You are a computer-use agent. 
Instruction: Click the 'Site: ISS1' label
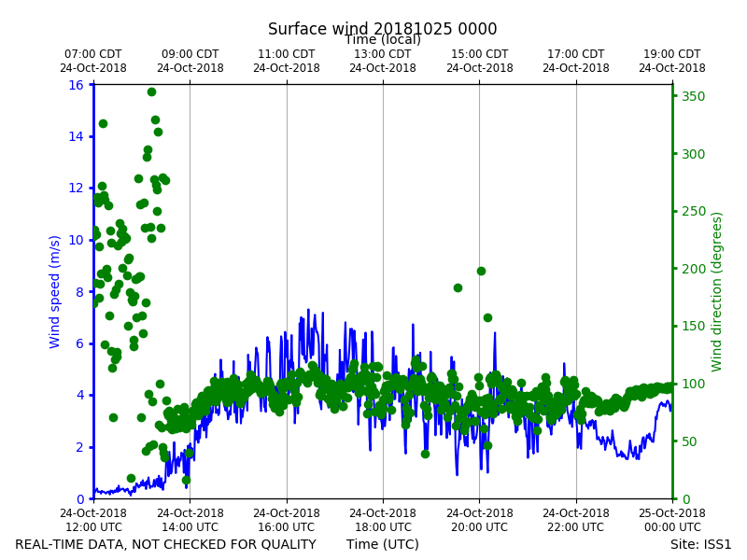click(700, 544)
